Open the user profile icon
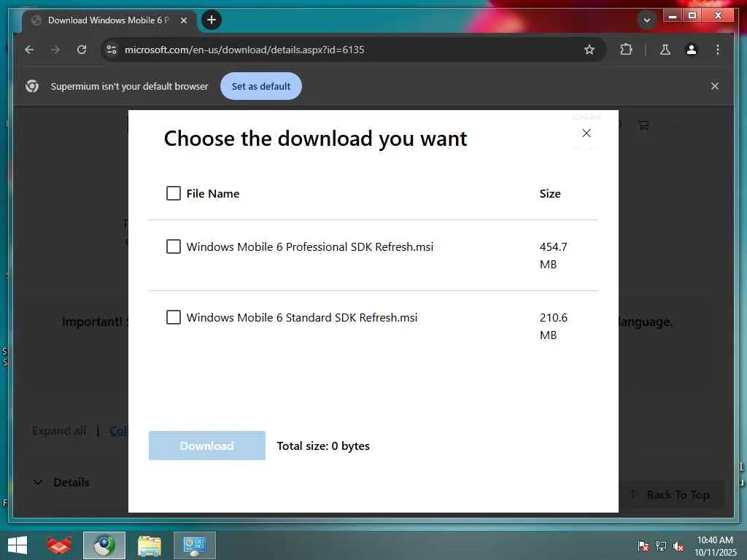Image resolution: width=747 pixels, height=560 pixels. click(692, 50)
